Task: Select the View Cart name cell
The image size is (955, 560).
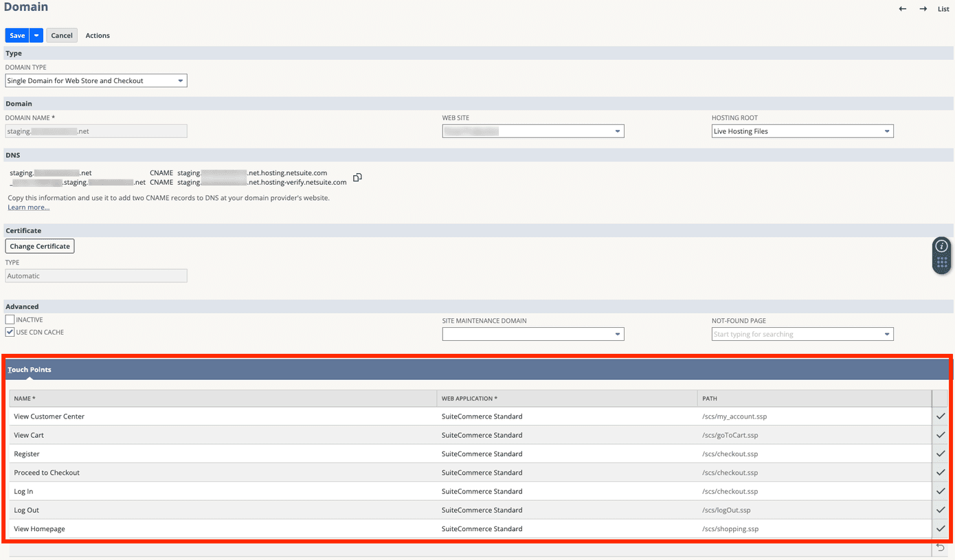Action: [223, 435]
